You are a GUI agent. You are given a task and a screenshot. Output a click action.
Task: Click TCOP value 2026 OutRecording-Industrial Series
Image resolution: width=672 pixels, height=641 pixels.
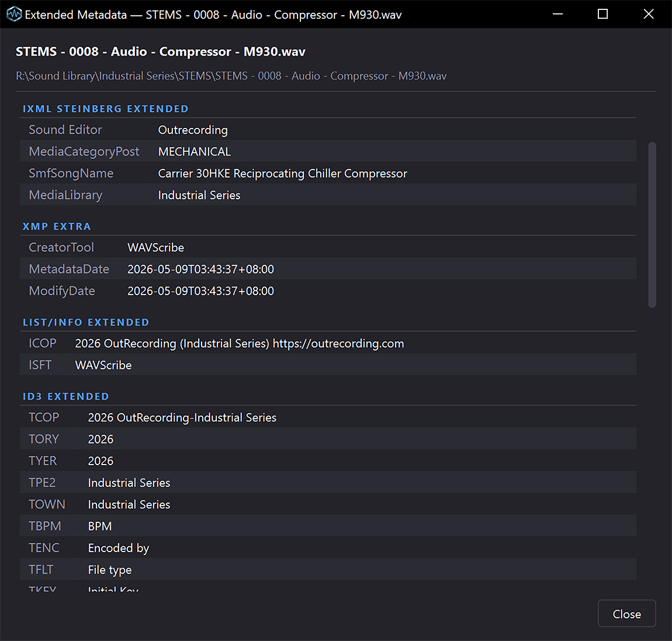[x=182, y=418]
